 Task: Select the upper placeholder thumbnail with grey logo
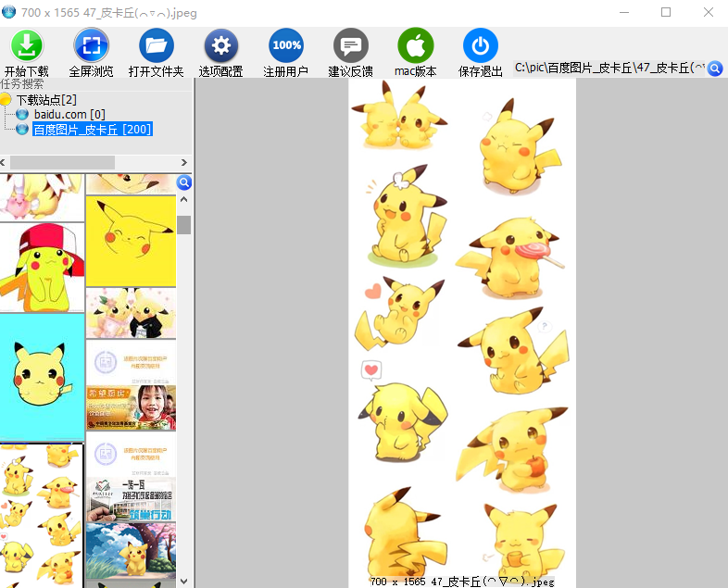[131, 362]
